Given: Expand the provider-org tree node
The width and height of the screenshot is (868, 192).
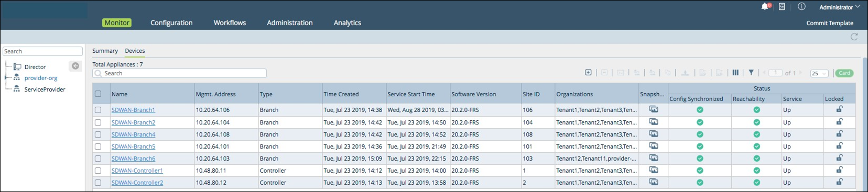Looking at the screenshot, I should tap(6, 77).
